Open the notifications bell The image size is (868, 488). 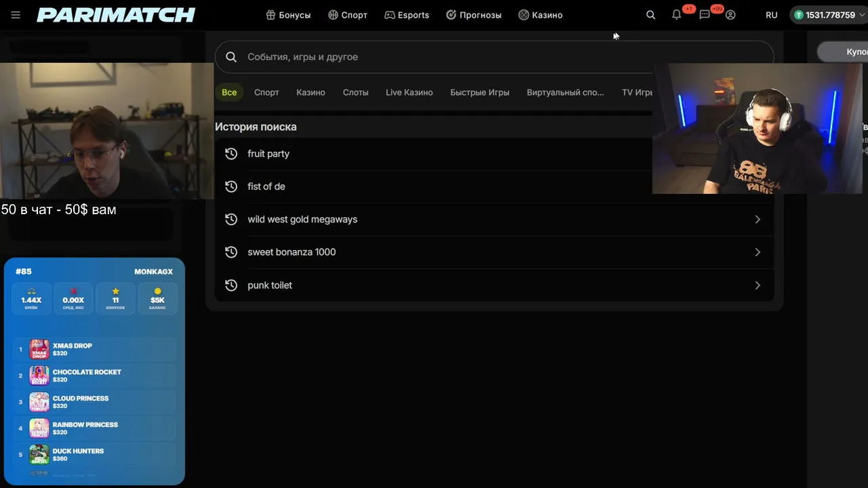tap(676, 15)
